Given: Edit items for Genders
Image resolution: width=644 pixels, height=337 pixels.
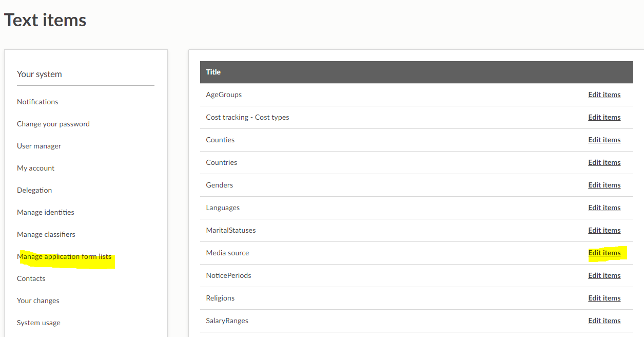Looking at the screenshot, I should coord(604,185).
